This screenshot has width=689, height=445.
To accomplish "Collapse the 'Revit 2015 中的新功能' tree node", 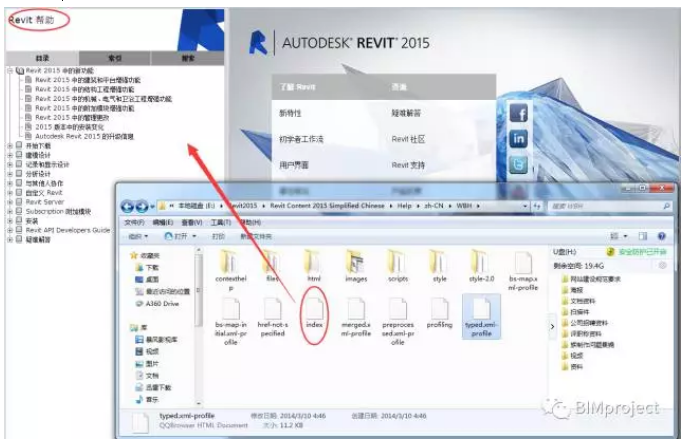I will 10,71.
